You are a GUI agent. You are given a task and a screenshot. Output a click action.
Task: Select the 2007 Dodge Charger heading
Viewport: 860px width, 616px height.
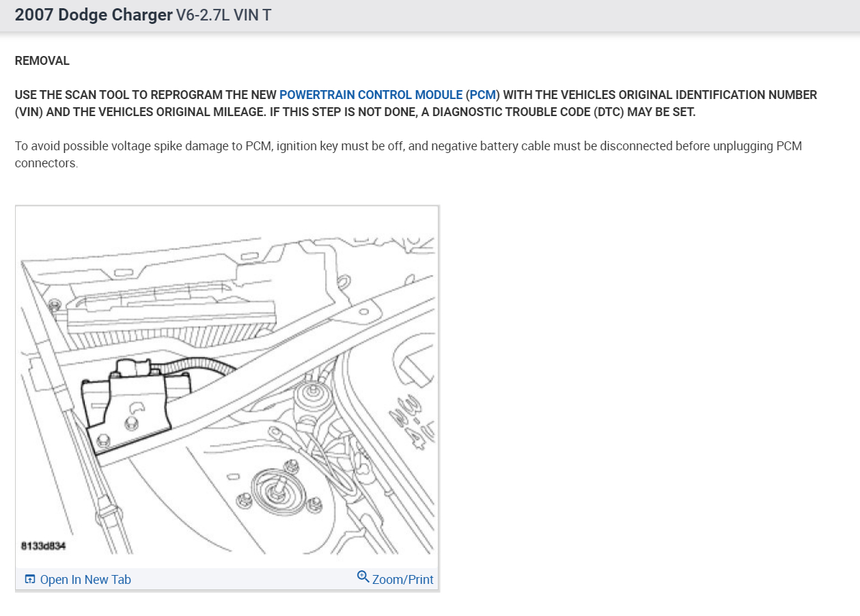tap(94, 15)
